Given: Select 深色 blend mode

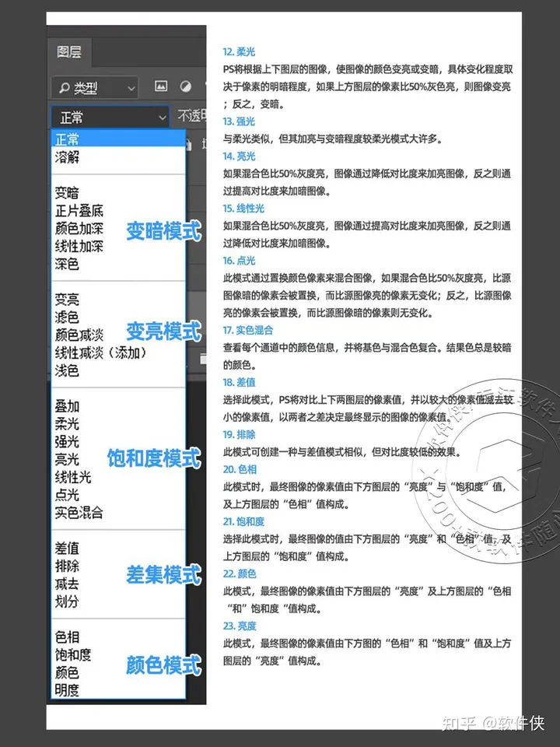Looking at the screenshot, I should tap(67, 264).
